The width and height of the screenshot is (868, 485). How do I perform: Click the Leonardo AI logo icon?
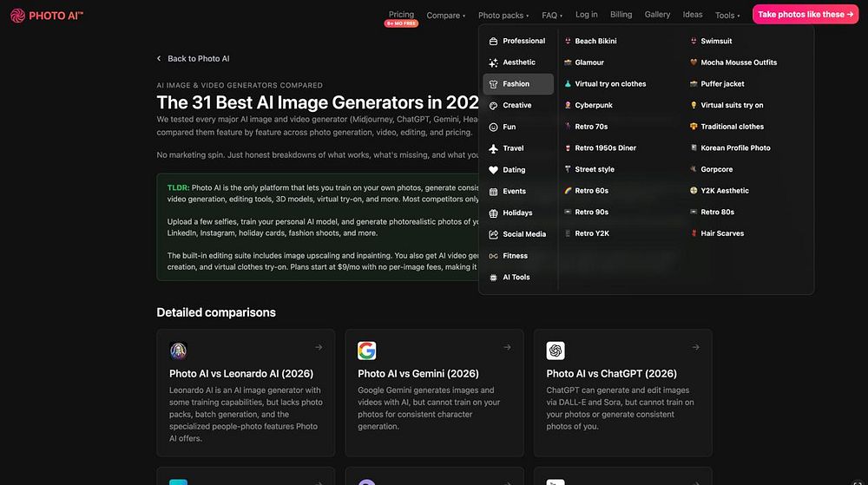pos(178,351)
